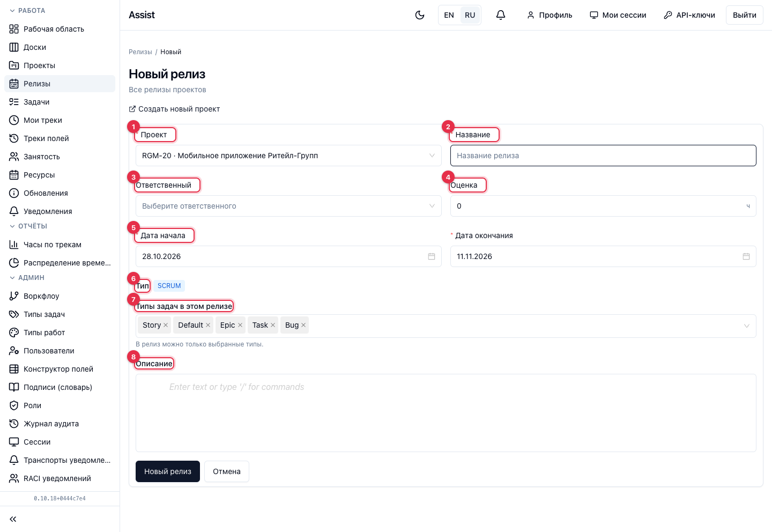The image size is (772, 532).
Task: Click the Воркфлоу branch icon
Action: 14,296
